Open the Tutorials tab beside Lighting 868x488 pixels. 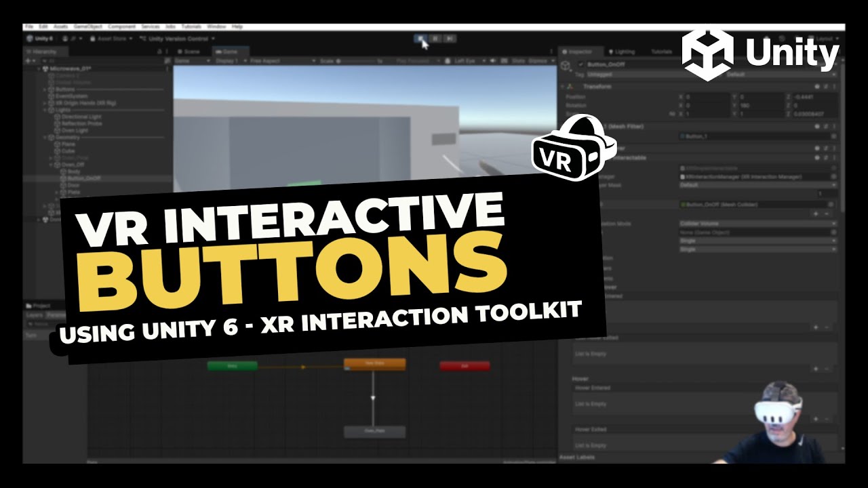pyautogui.click(x=662, y=52)
